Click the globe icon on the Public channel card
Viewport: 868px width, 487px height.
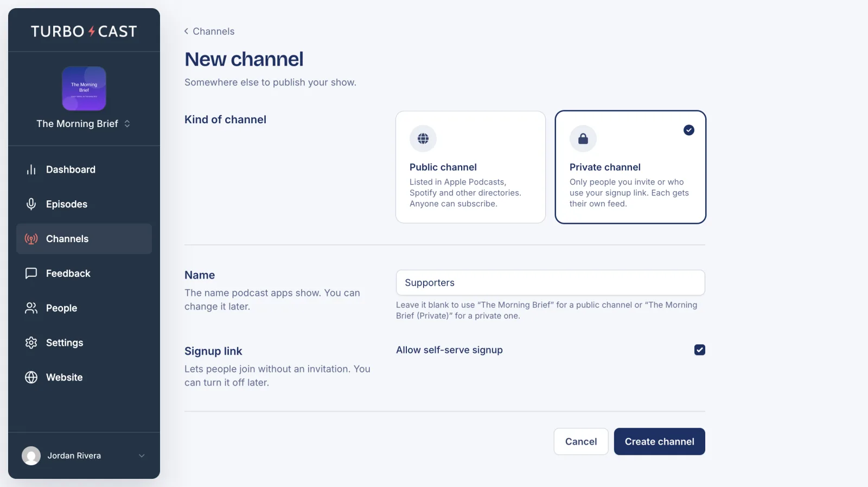423,138
